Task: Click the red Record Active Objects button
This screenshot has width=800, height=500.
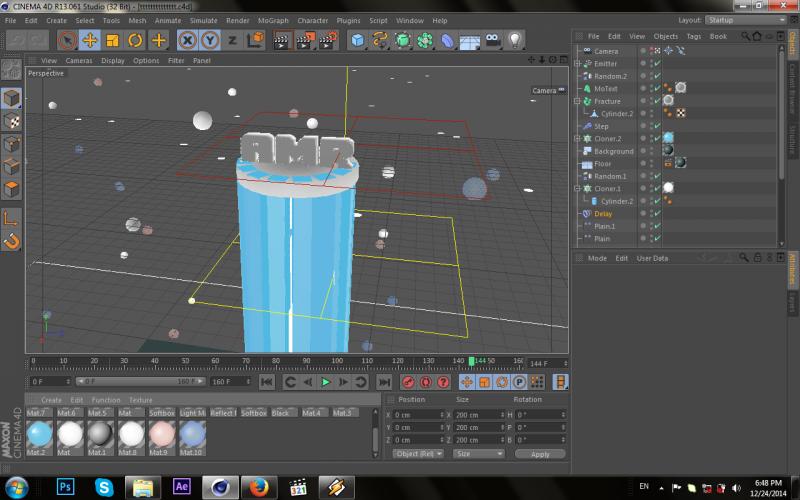Action: coord(408,382)
